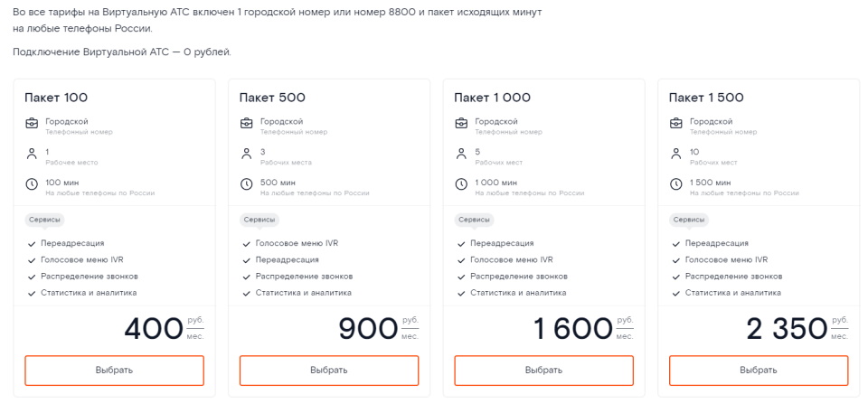Click the briefcase icon in Пакет 500
The height and width of the screenshot is (413, 868).
[x=246, y=124]
